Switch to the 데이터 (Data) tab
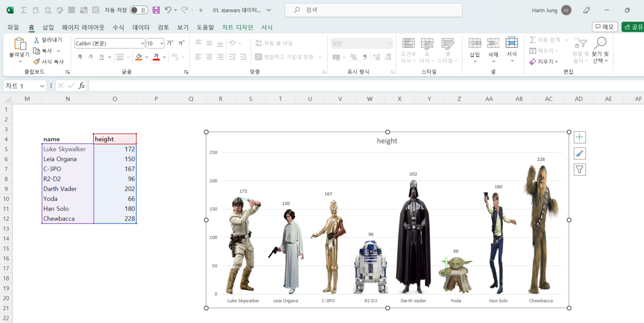 (x=141, y=27)
